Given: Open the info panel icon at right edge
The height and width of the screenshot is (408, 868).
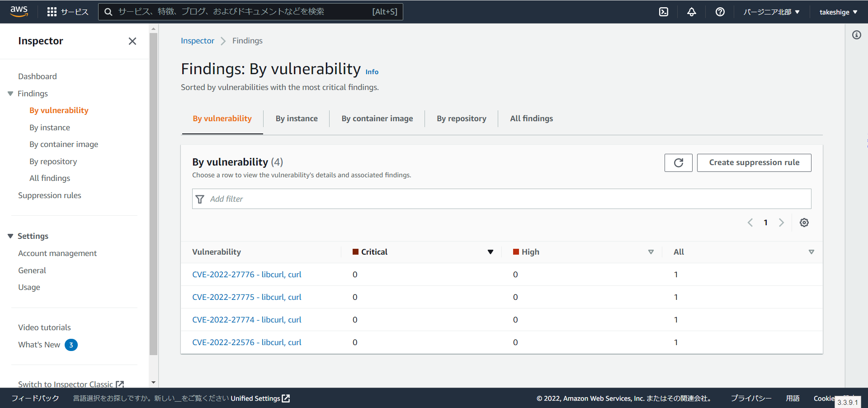Looking at the screenshot, I should 857,35.
